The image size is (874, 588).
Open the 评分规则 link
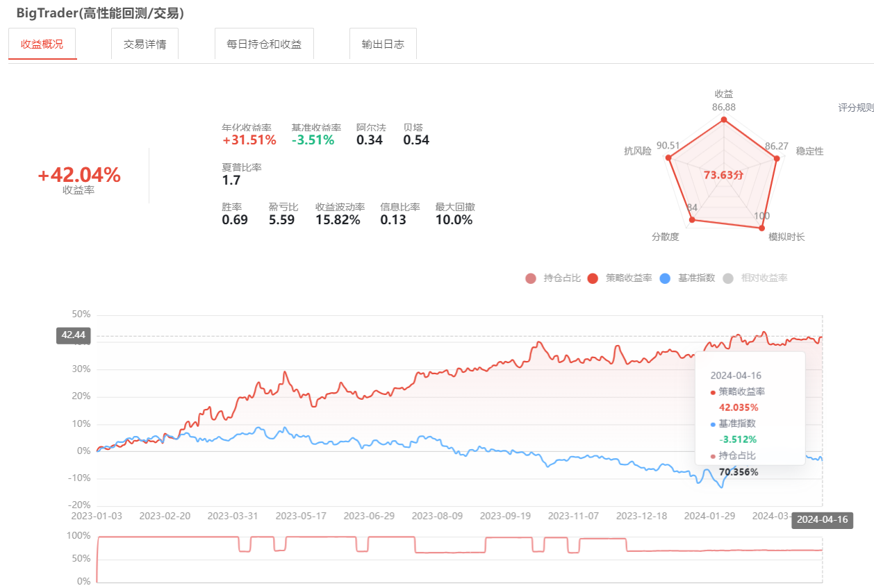855,108
